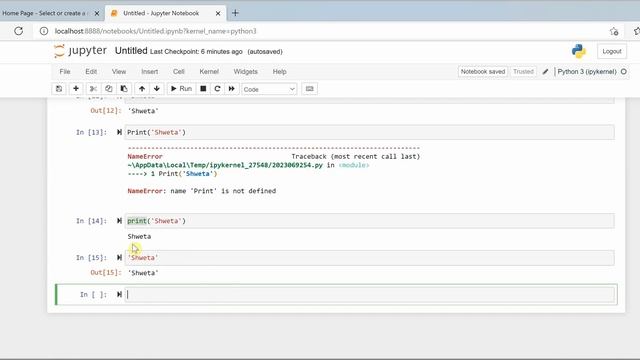Open the Insert menu
640x360 pixels.
[149, 71]
